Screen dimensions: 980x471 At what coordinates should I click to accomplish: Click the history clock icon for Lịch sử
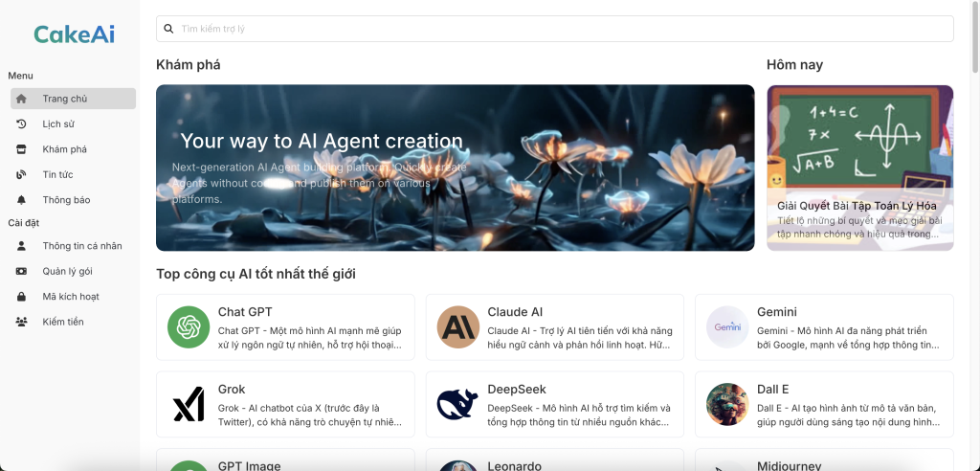pyautogui.click(x=21, y=123)
